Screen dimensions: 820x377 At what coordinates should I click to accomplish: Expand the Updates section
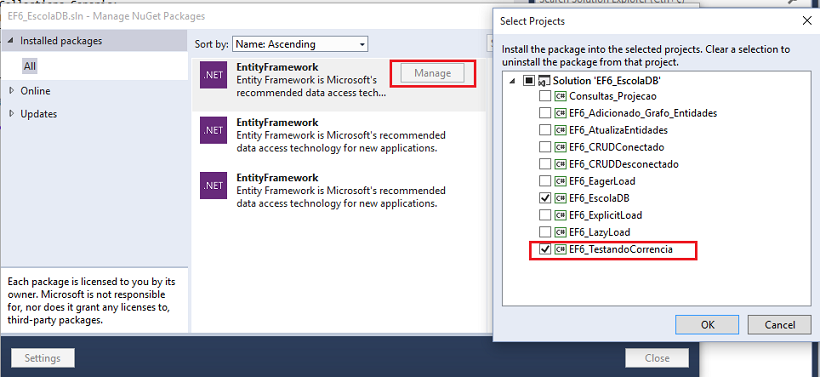click(12, 114)
